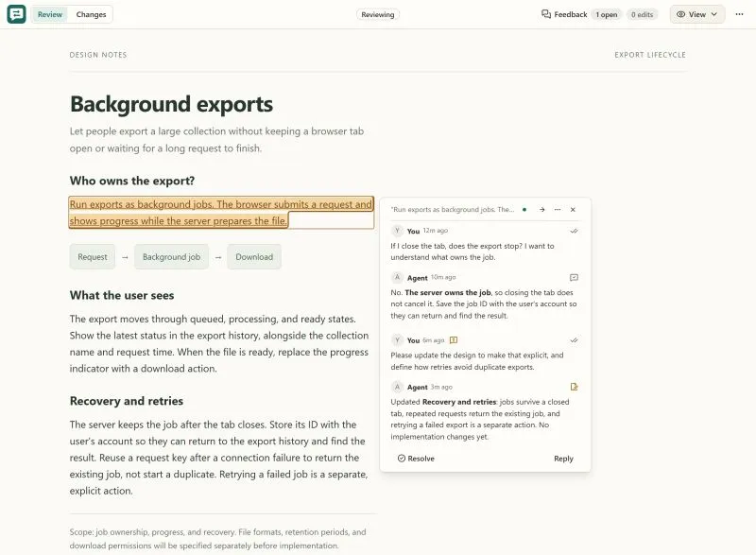Click read checkmarks on 12m ago message

pos(574,231)
